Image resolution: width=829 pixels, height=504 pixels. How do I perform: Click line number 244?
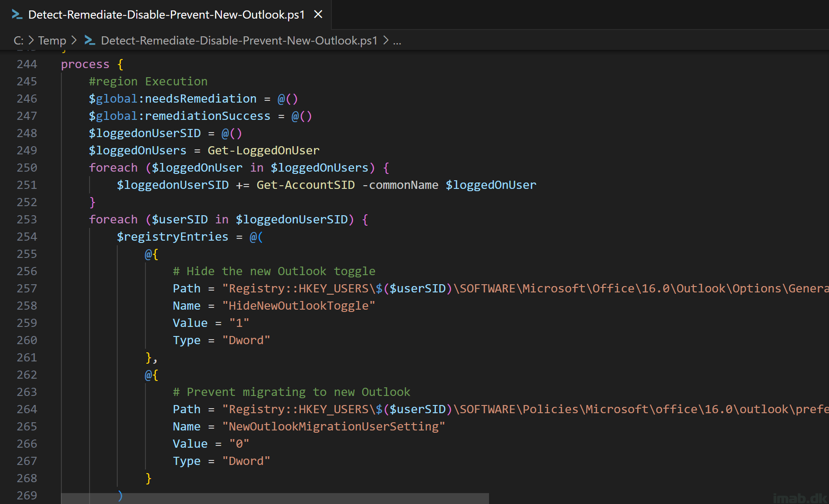click(27, 64)
